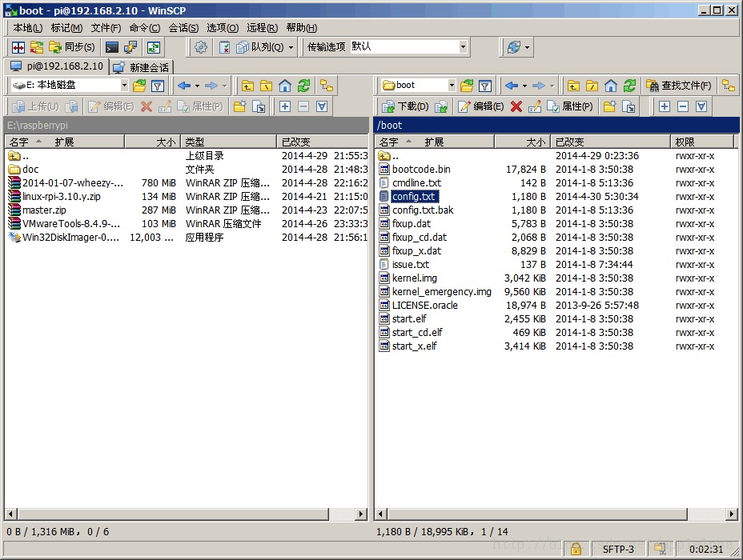The height and width of the screenshot is (560, 743).
Task: Open remote directory folder icon
Action: [466, 86]
